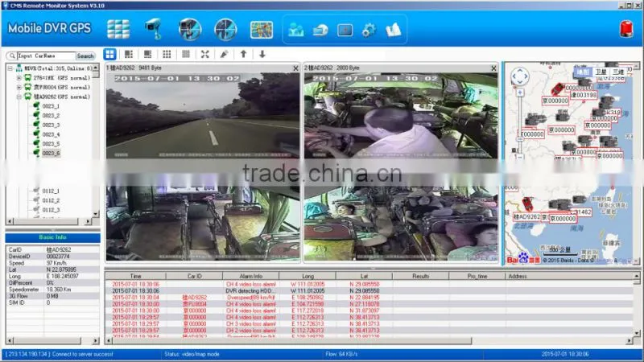Click the device tree vertical scrollbar

[96, 140]
